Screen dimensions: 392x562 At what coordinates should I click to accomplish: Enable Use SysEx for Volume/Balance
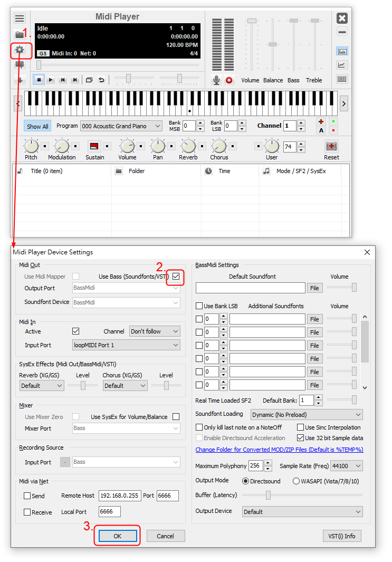click(x=176, y=417)
